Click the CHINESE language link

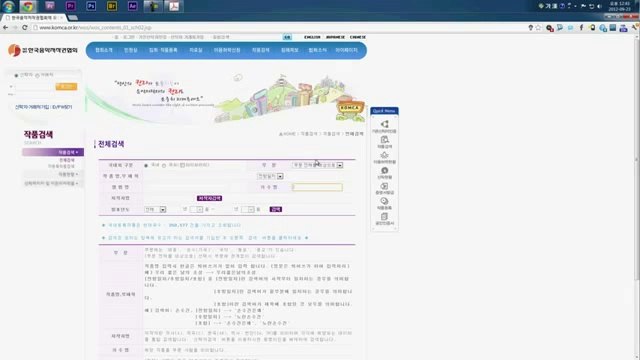point(358,37)
